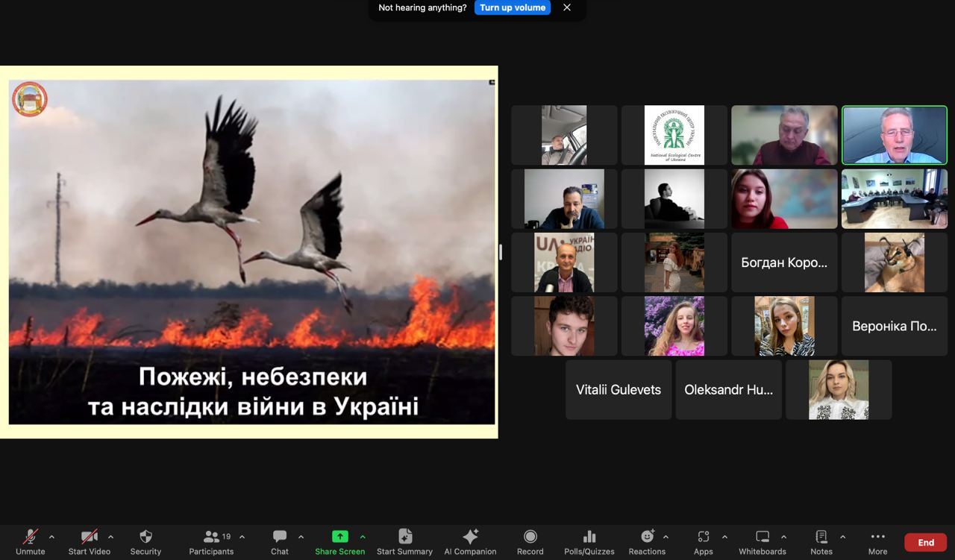Open the Participants list
Image resolution: width=955 pixels, height=560 pixels.
[211, 541]
